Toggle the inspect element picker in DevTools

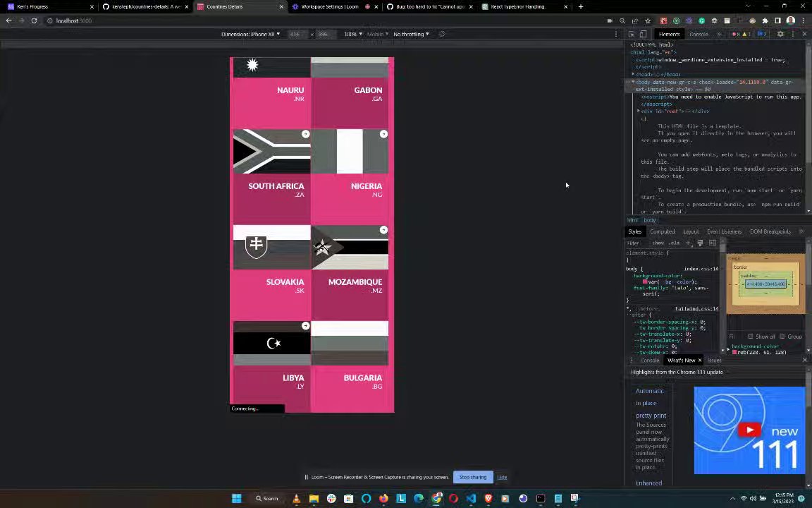coord(632,34)
